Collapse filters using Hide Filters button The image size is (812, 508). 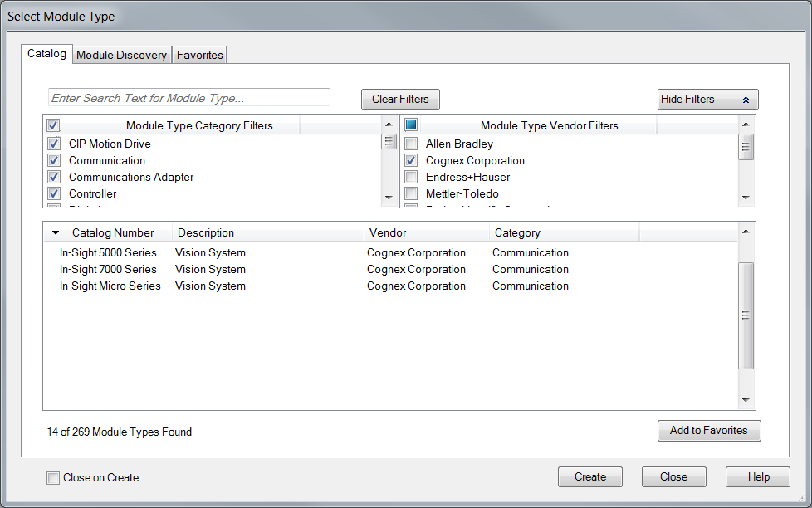coord(707,100)
